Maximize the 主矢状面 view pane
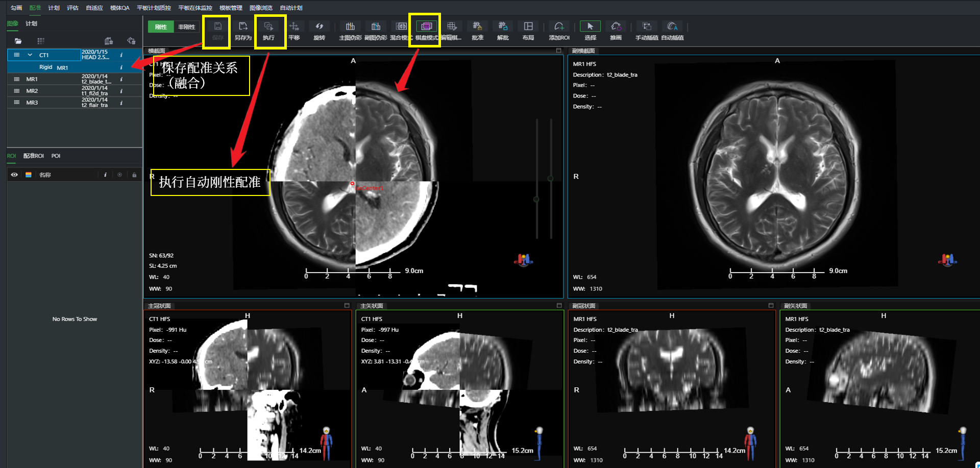 click(558, 306)
